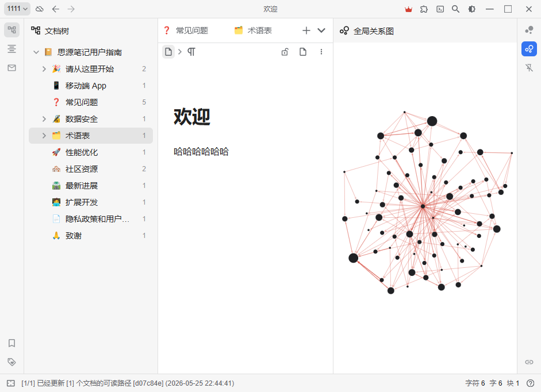The image size is (541, 392).
Task: Click the 哈哈哈哈哈哈 paragraph text
Action: pos(201,152)
